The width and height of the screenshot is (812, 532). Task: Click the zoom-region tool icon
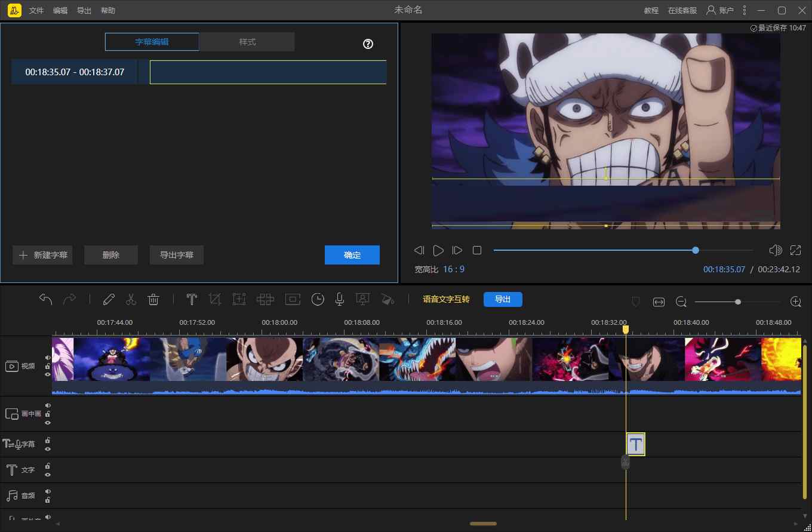pyautogui.click(x=239, y=299)
